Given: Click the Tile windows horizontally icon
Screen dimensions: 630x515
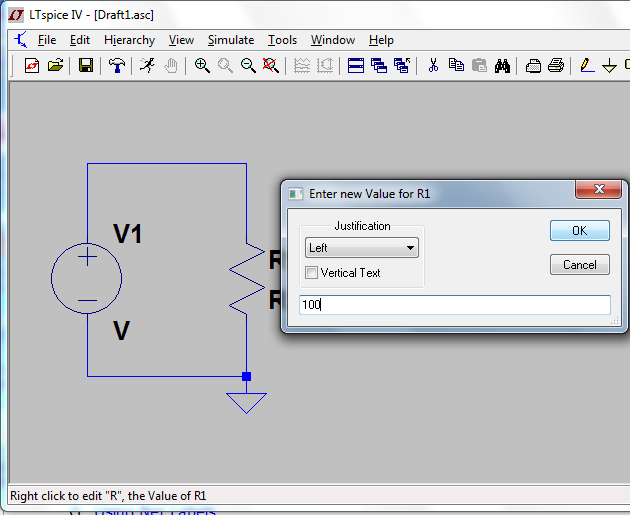Looking at the screenshot, I should (356, 65).
